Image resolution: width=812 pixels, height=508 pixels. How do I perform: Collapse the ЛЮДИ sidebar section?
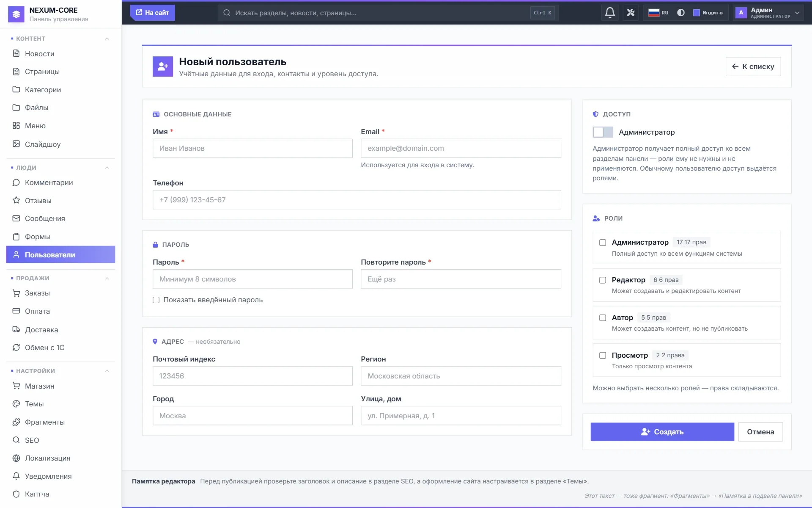(x=107, y=168)
